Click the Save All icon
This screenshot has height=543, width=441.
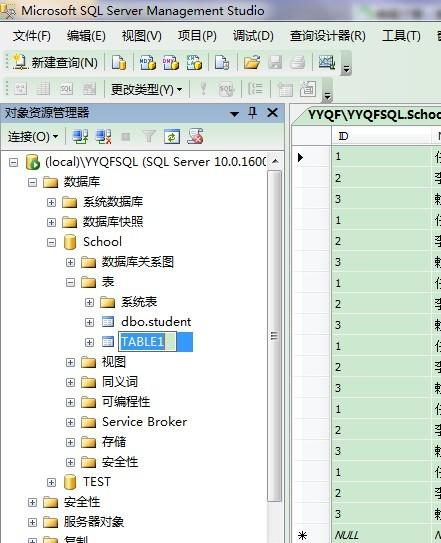298,63
